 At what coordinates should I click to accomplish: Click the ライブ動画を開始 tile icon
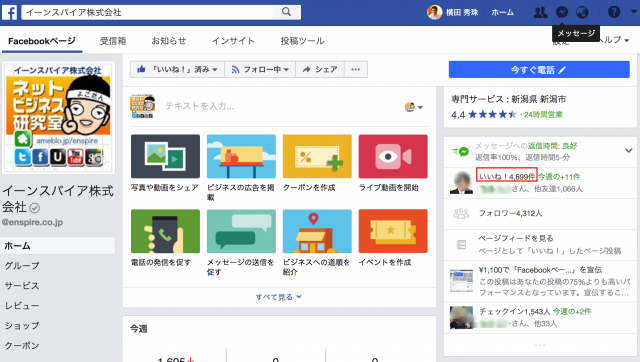(x=393, y=156)
